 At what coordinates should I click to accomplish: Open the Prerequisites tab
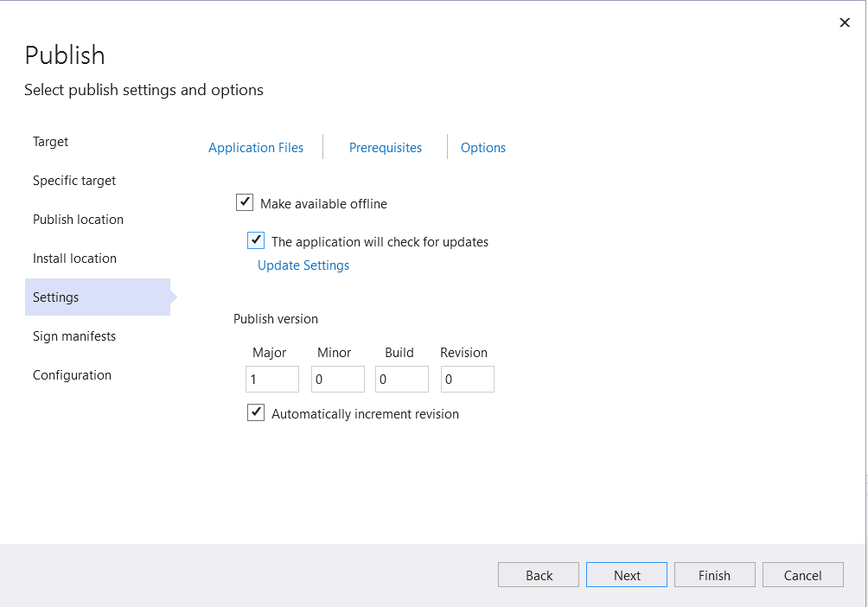point(385,147)
